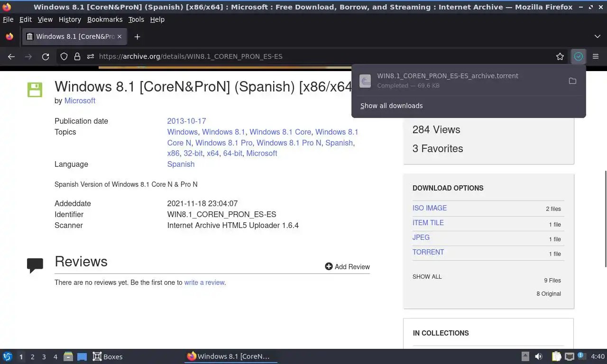
Task: Open the taskbar start menu icon
Action: (x=8, y=356)
